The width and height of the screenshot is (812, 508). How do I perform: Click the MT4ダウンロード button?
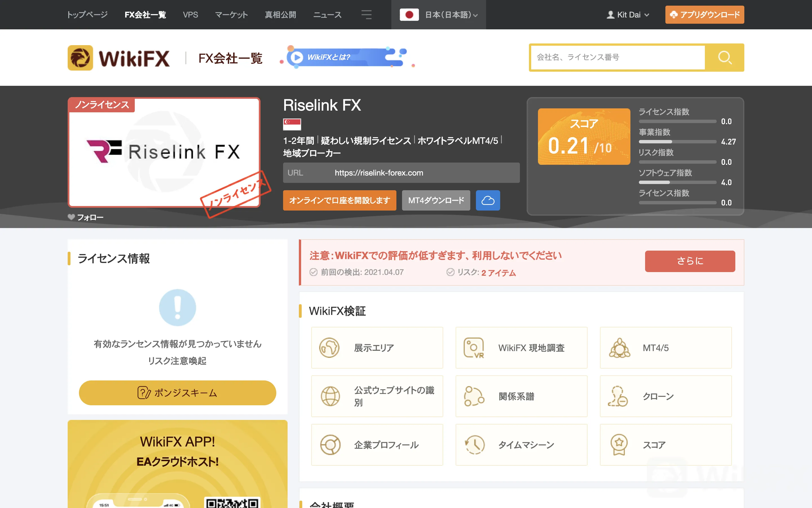436,200
